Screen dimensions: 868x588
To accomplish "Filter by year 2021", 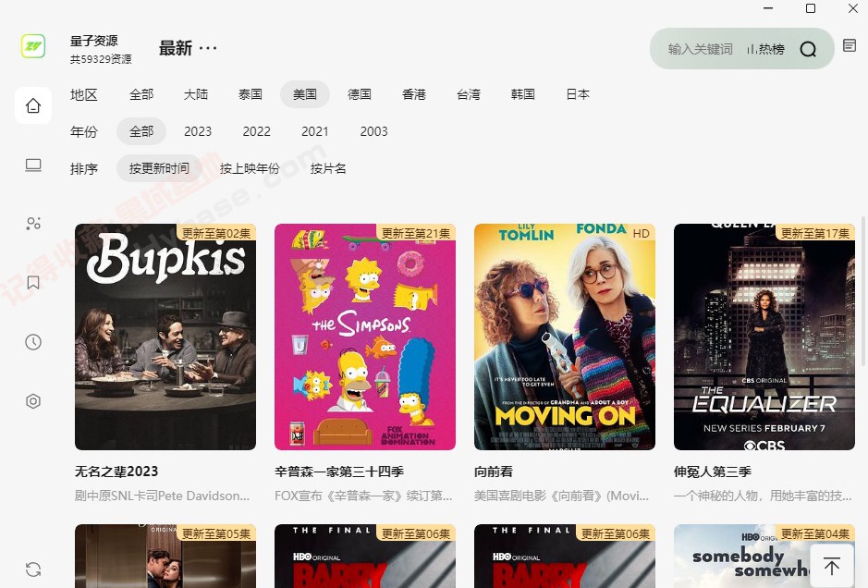I will (x=315, y=131).
